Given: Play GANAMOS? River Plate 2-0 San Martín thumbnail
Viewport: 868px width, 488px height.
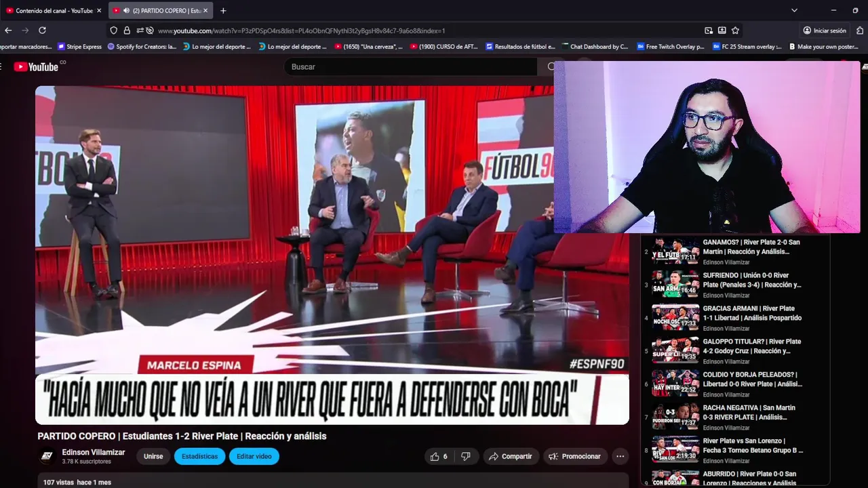Looking at the screenshot, I should click(x=675, y=250).
